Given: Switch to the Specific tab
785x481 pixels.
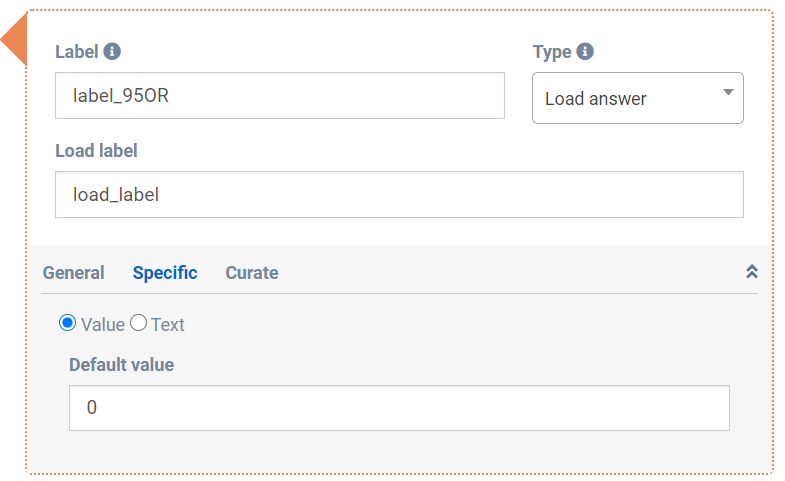Looking at the screenshot, I should [x=165, y=273].
